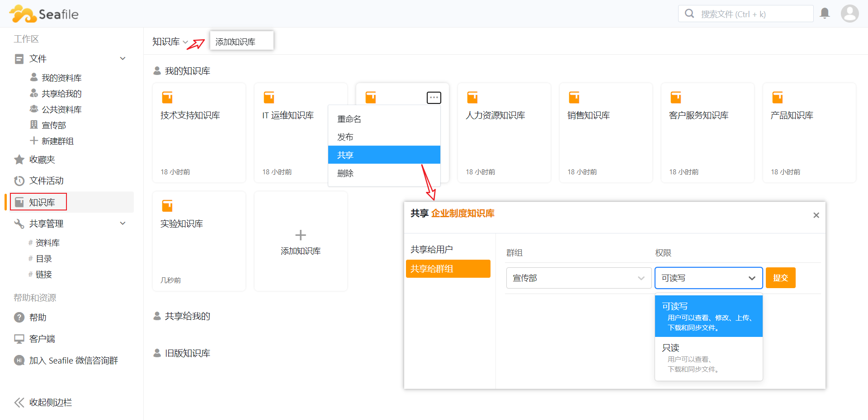Open 人力资源知识库 card
The height and width of the screenshot is (420, 868).
[x=504, y=133]
